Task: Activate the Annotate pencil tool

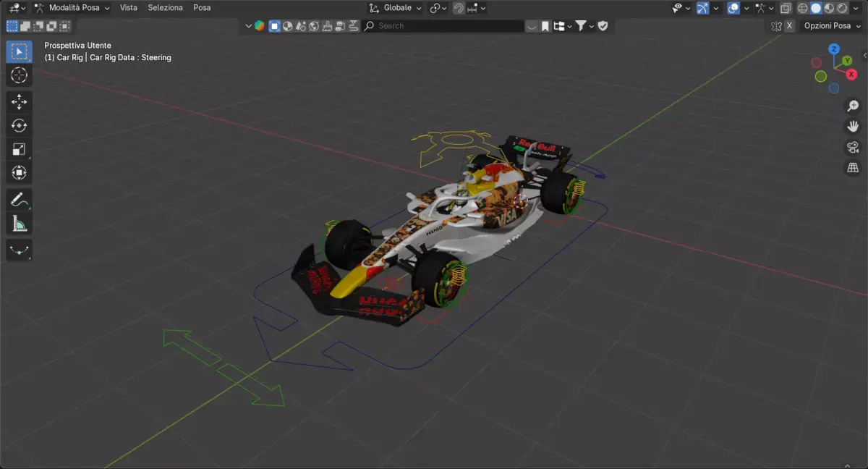Action: pos(20,200)
